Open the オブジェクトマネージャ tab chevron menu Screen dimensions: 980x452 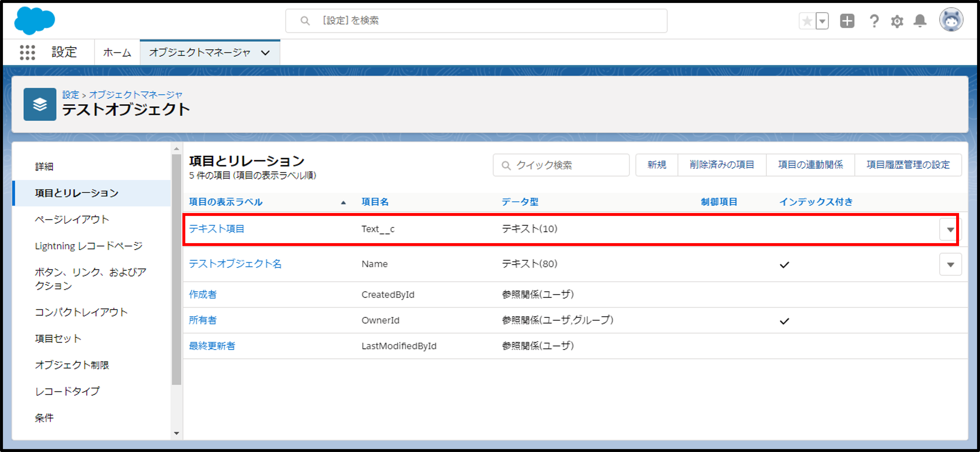[x=266, y=53]
